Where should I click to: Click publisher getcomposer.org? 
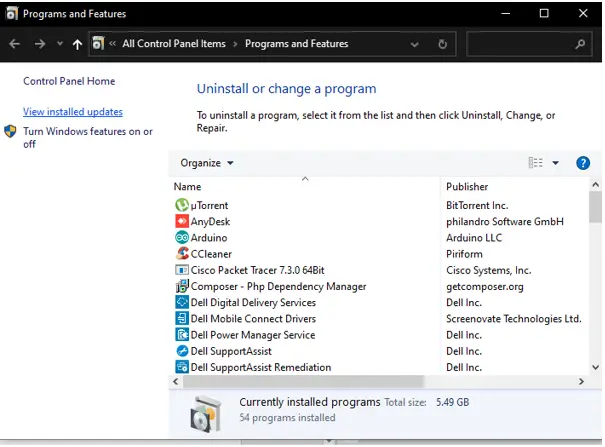(x=485, y=287)
